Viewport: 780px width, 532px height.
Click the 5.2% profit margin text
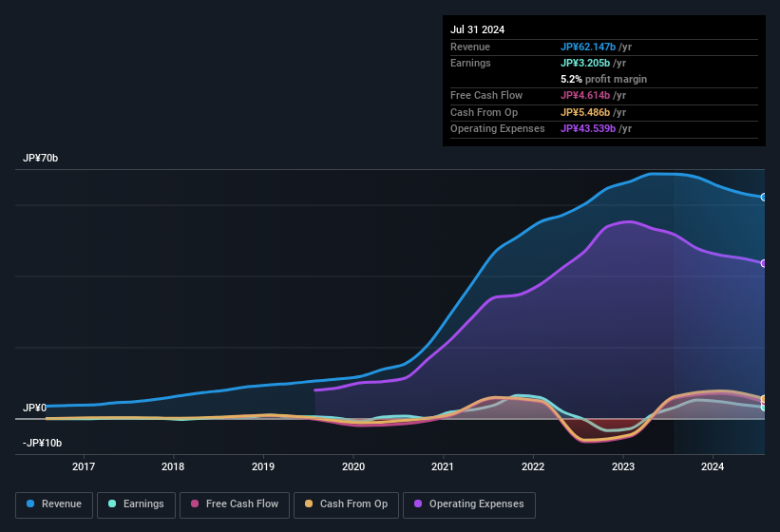coord(604,79)
